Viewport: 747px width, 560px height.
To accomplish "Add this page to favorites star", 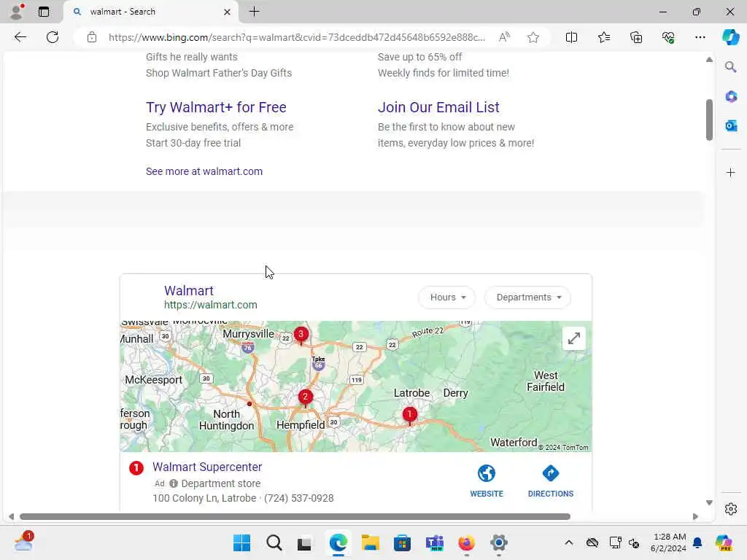I will pos(533,37).
